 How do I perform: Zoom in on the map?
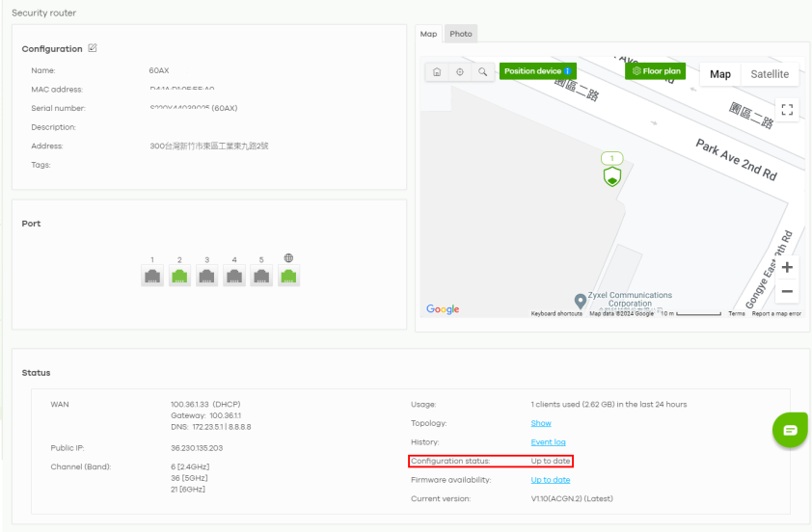pyautogui.click(x=787, y=267)
